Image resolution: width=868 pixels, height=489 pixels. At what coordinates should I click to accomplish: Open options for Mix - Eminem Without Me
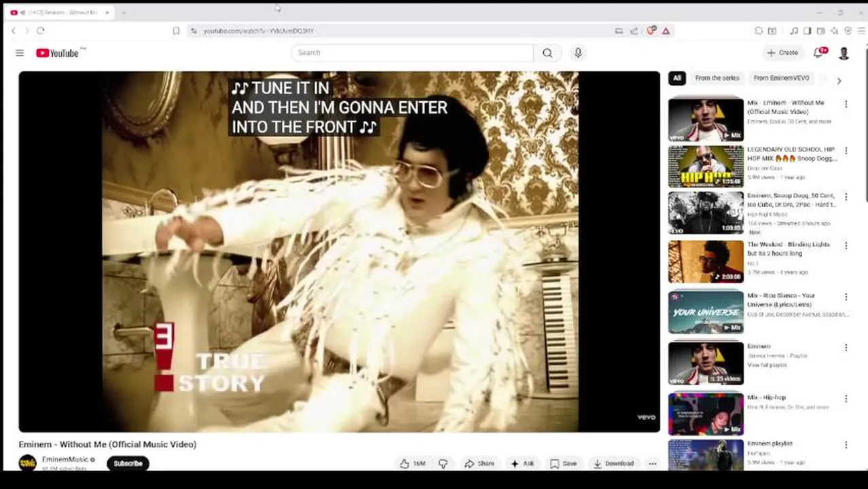[846, 104]
